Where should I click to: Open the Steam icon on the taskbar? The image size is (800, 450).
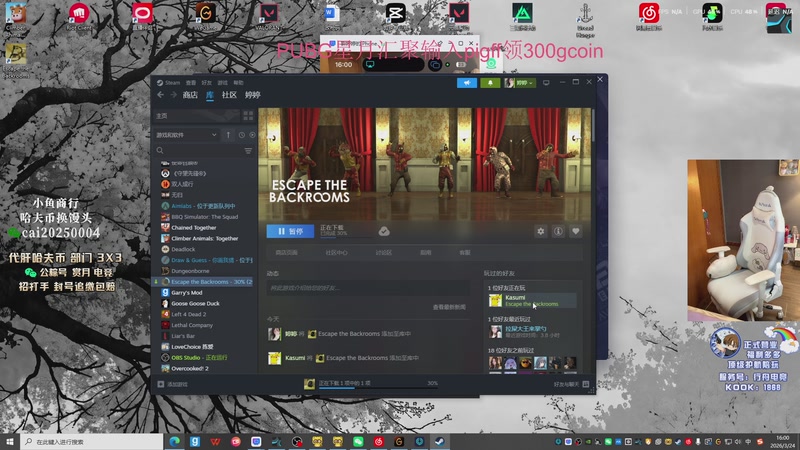coord(439,442)
